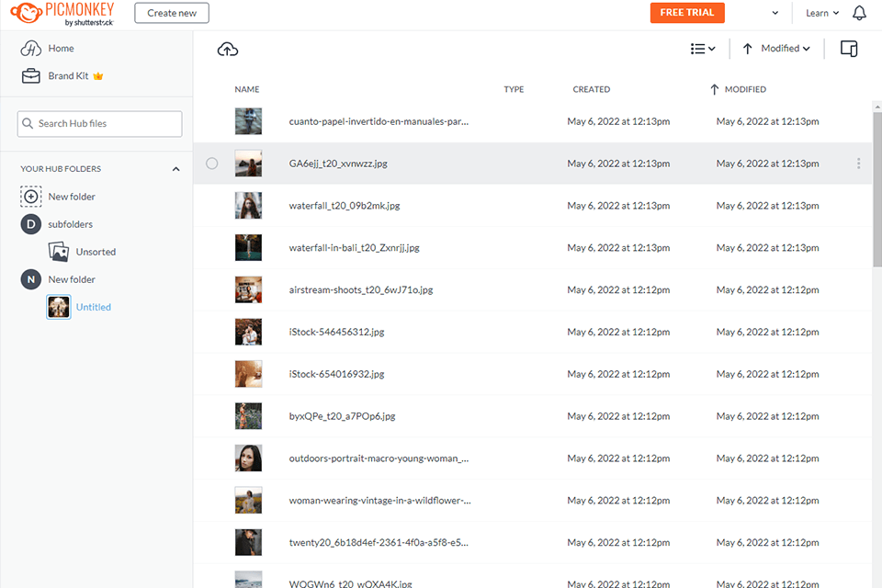This screenshot has height=588, width=882.
Task: Click thumbnail of iStock-546456312.jpg
Action: (x=248, y=332)
